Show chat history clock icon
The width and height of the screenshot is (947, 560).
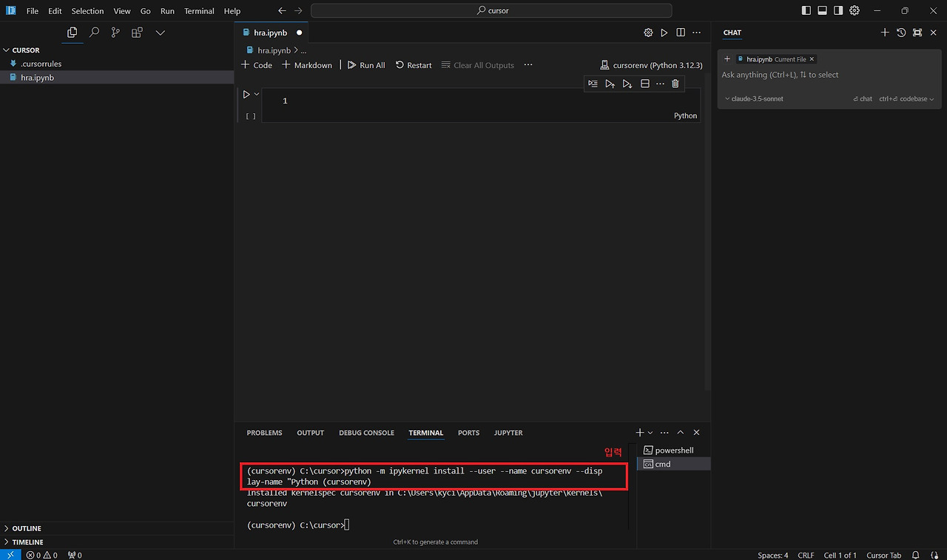tap(901, 33)
